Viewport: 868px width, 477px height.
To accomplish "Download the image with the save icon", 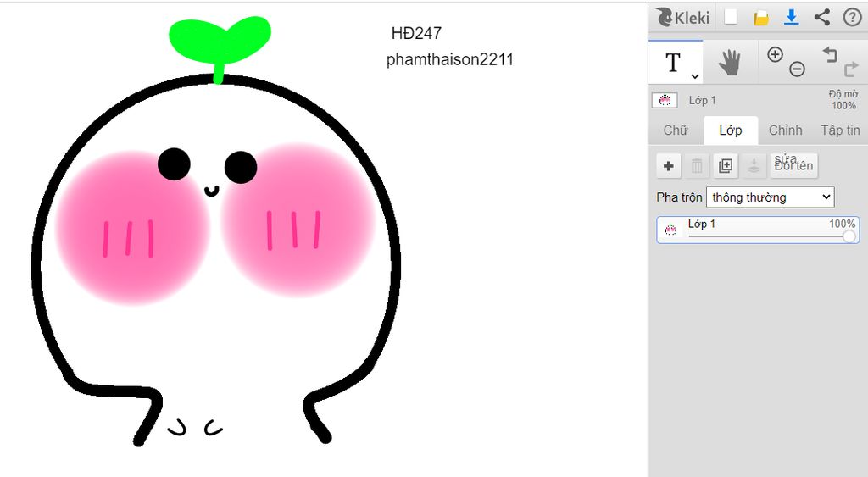I will click(x=792, y=17).
